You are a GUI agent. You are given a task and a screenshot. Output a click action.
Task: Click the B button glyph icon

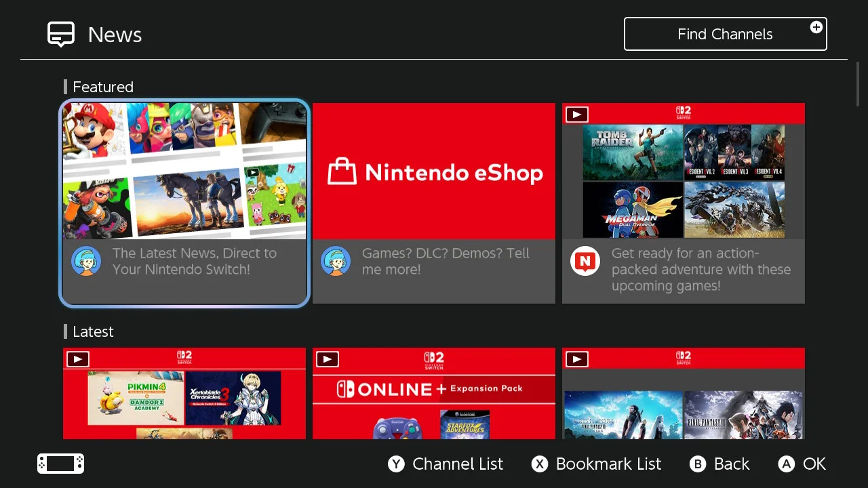(x=698, y=464)
